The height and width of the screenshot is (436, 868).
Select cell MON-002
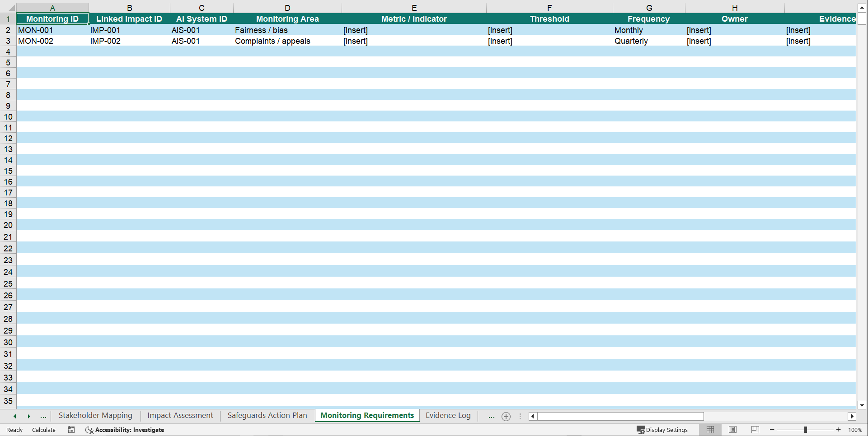click(52, 41)
